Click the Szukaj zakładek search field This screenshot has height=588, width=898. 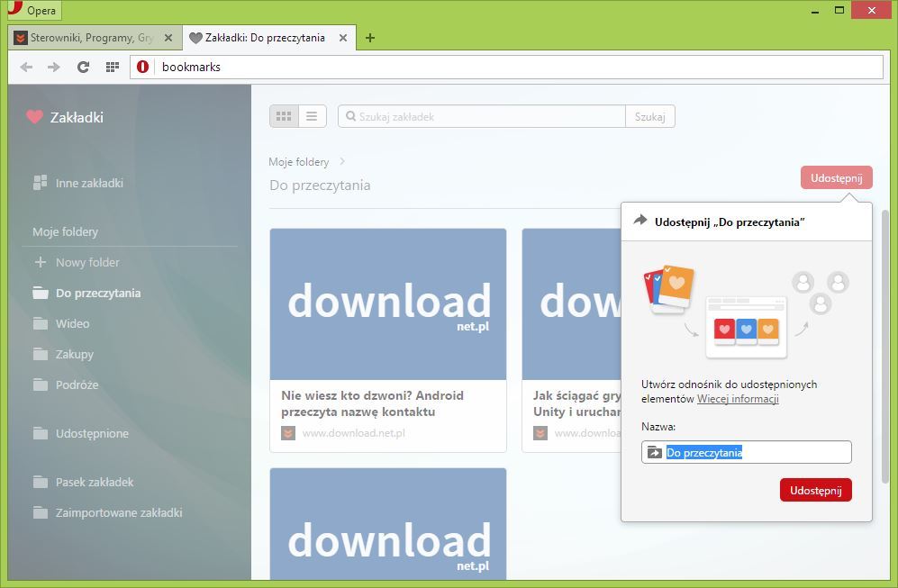(x=482, y=116)
